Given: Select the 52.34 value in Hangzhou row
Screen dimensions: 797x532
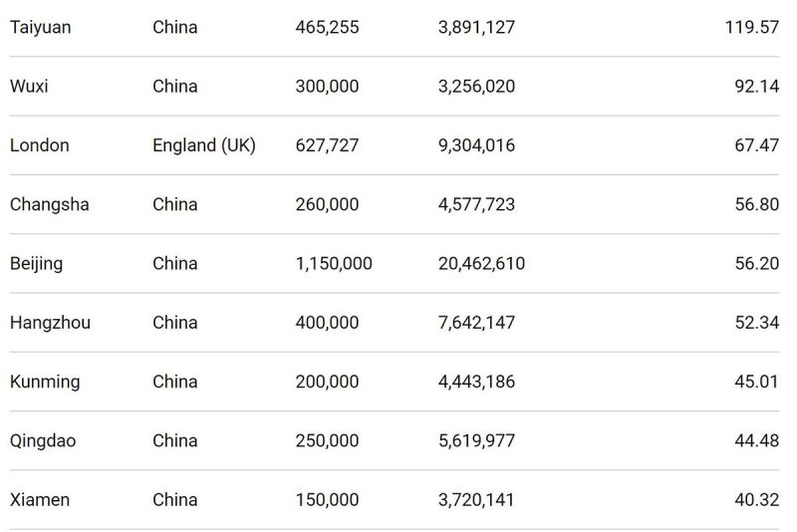Looking at the screenshot, I should click(756, 322).
